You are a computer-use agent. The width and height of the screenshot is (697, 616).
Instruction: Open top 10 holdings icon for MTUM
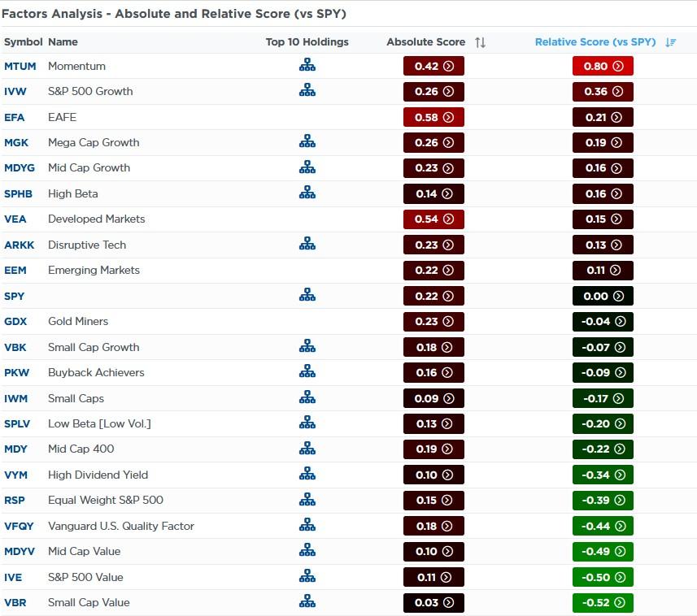pyautogui.click(x=307, y=66)
